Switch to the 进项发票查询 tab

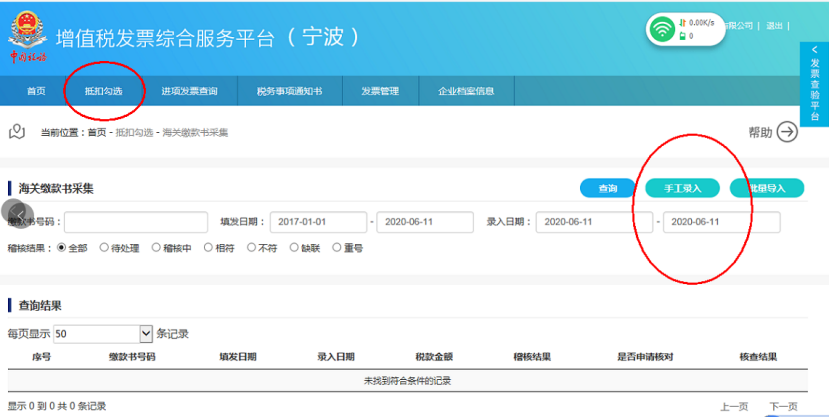(189, 91)
